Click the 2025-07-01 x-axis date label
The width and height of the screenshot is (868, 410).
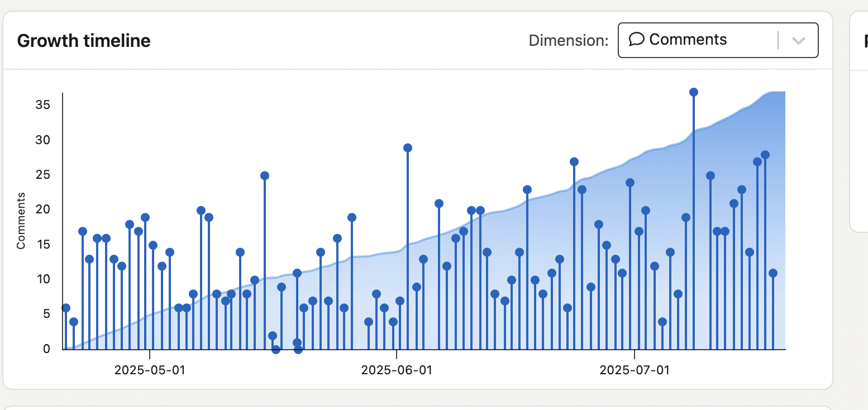pyautogui.click(x=635, y=370)
